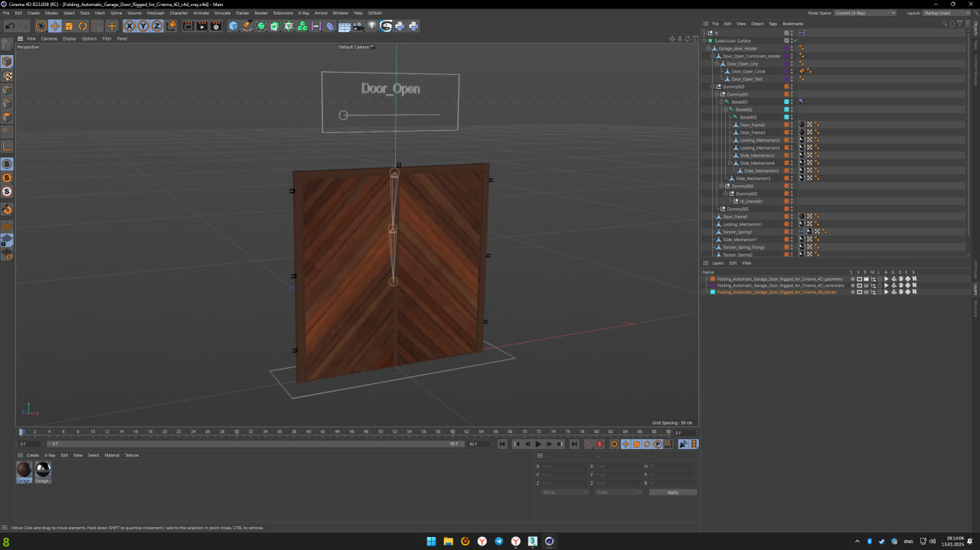Open the Character menu
Screen dimensions: 980x550
(x=178, y=13)
